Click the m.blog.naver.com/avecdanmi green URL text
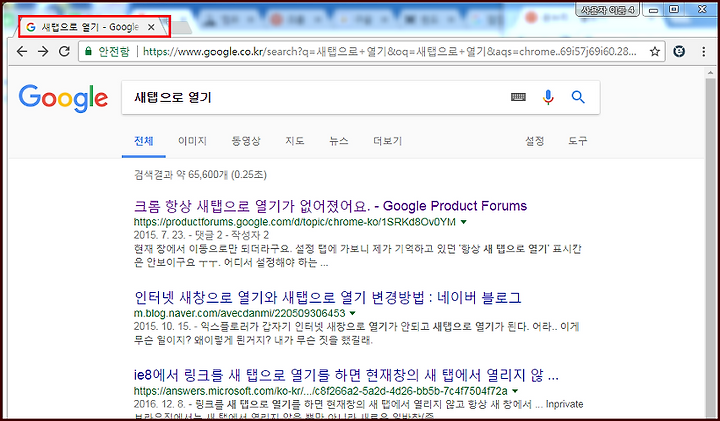The width and height of the screenshot is (720, 421). [239, 314]
